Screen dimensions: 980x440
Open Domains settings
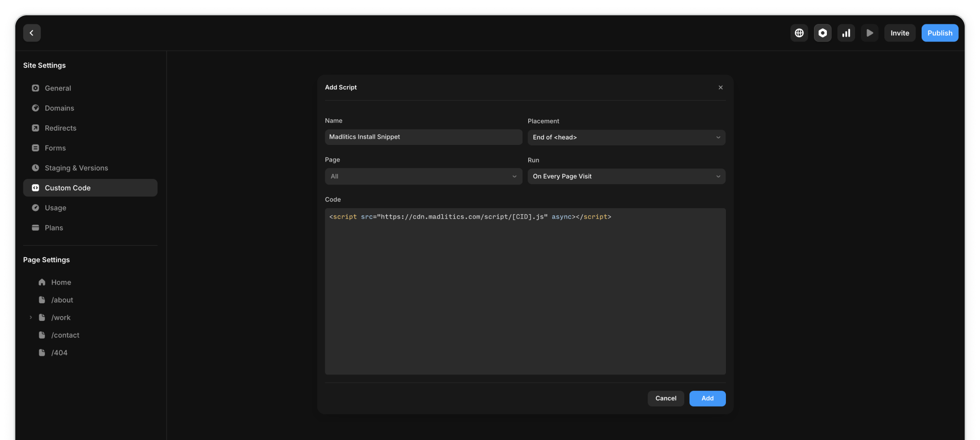coord(90,108)
